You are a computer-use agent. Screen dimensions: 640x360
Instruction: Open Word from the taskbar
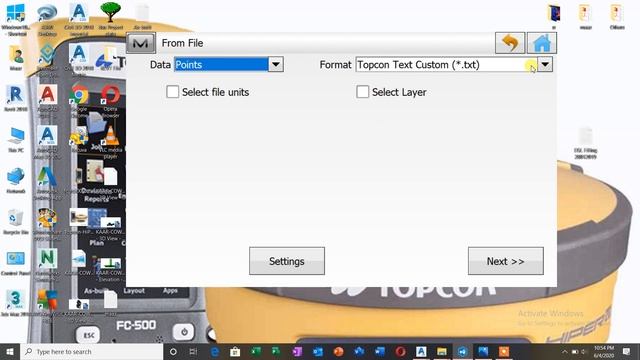tap(380, 351)
